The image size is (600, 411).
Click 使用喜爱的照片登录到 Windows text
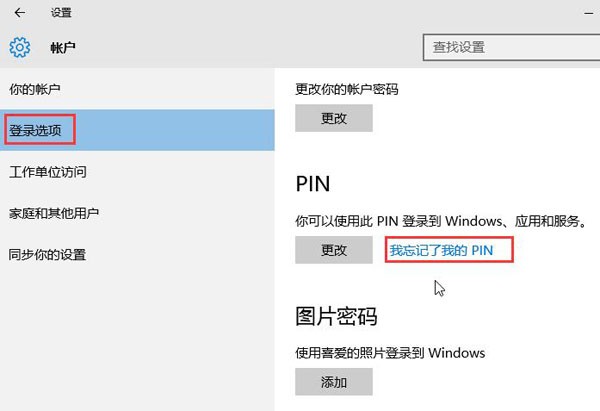[390, 353]
